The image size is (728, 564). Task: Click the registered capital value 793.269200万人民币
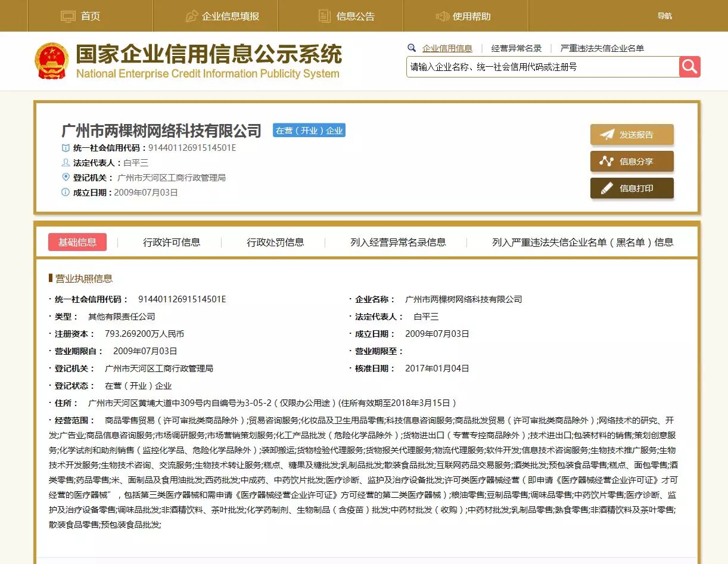[145, 334]
